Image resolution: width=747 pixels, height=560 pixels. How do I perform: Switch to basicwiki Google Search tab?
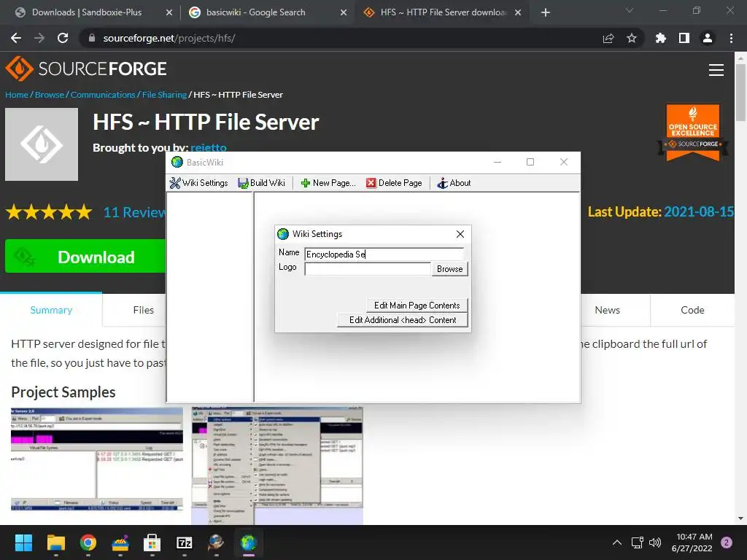tap(255, 12)
